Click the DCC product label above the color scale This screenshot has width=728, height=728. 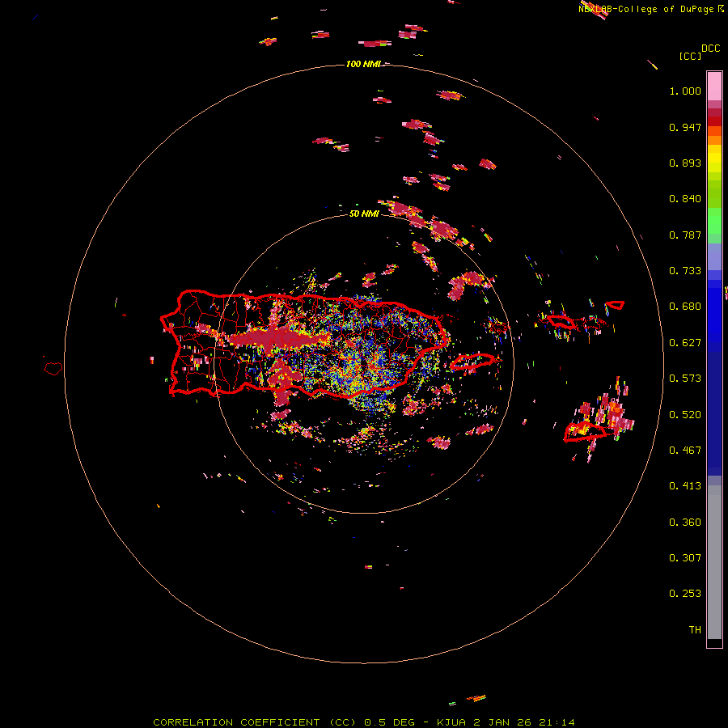click(x=710, y=49)
